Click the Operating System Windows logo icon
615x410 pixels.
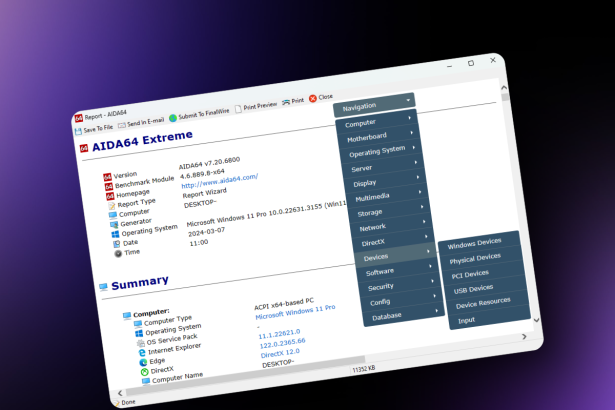(115, 234)
